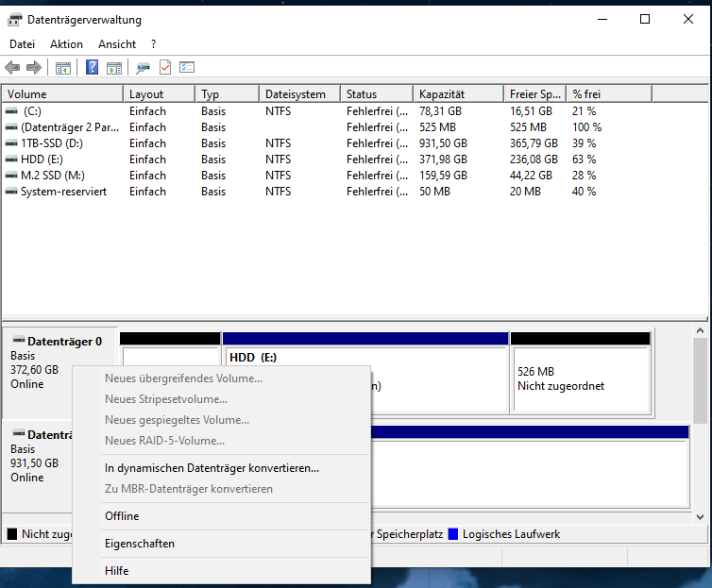Toggle the action pane toolbar icon
Image resolution: width=712 pixels, height=588 pixels.
point(114,68)
